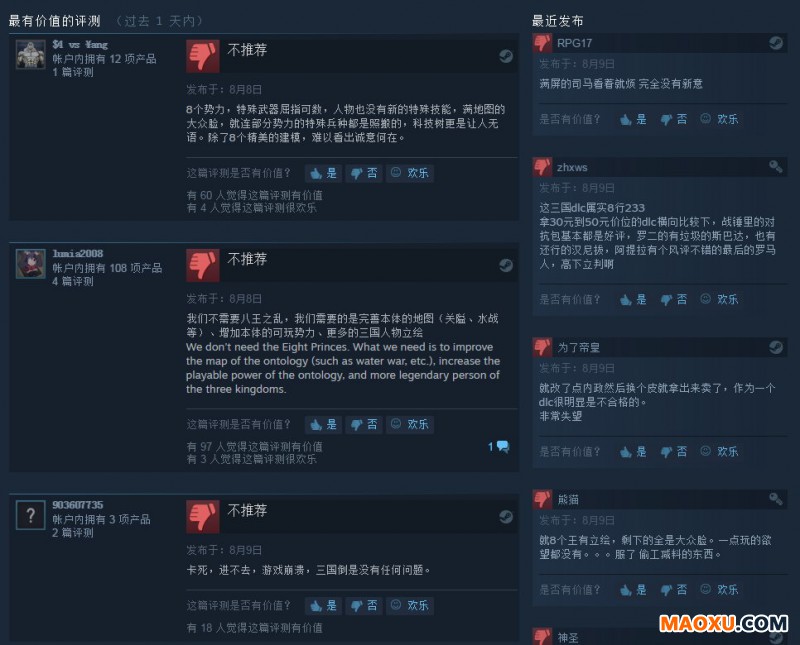This screenshot has width=800, height=645.
Task: Click the Steam icon on 为了帝皇's review
Action: click(x=776, y=347)
